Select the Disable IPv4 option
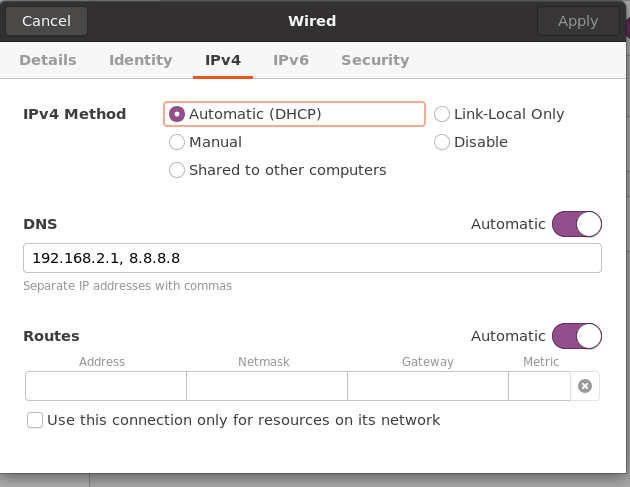This screenshot has height=487, width=630. (x=442, y=142)
